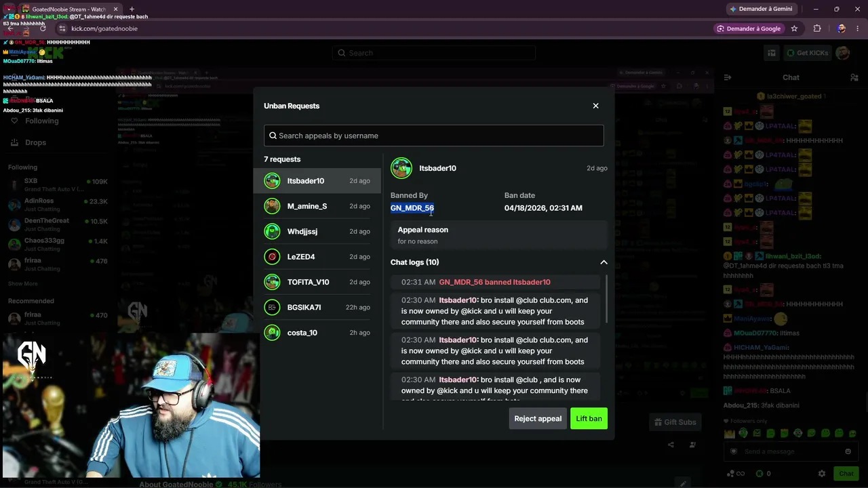Image resolution: width=868 pixels, height=488 pixels.
Task: Open the emoji picker in chat input
Action: tap(848, 451)
